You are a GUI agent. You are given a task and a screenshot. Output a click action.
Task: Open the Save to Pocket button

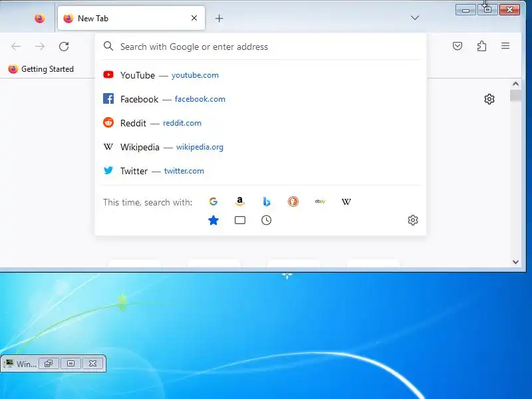tap(458, 46)
